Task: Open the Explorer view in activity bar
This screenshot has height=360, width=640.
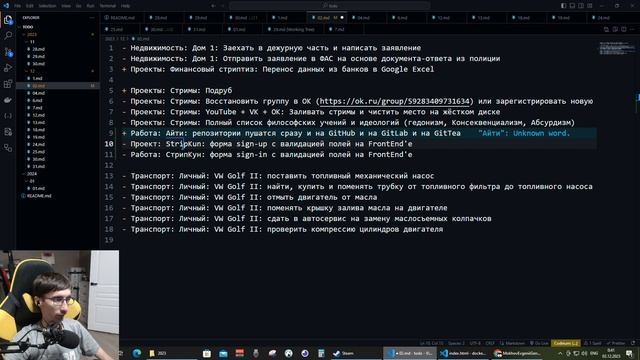Action: tap(8, 20)
